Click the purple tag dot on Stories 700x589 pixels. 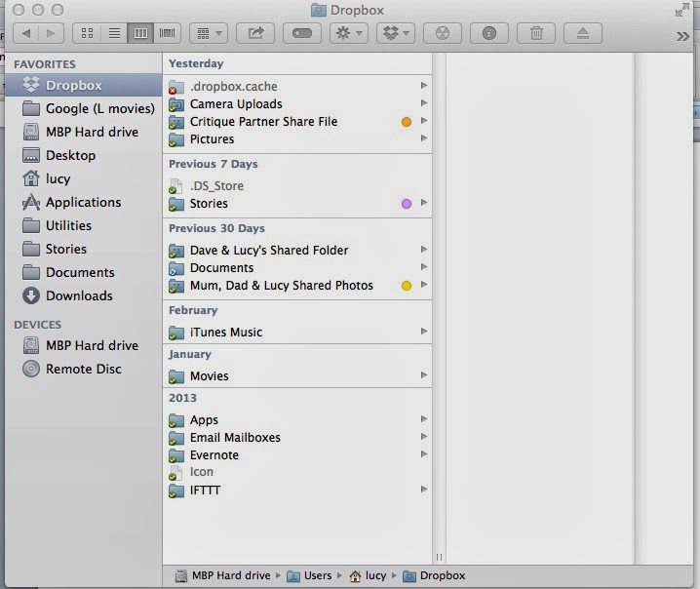click(407, 204)
